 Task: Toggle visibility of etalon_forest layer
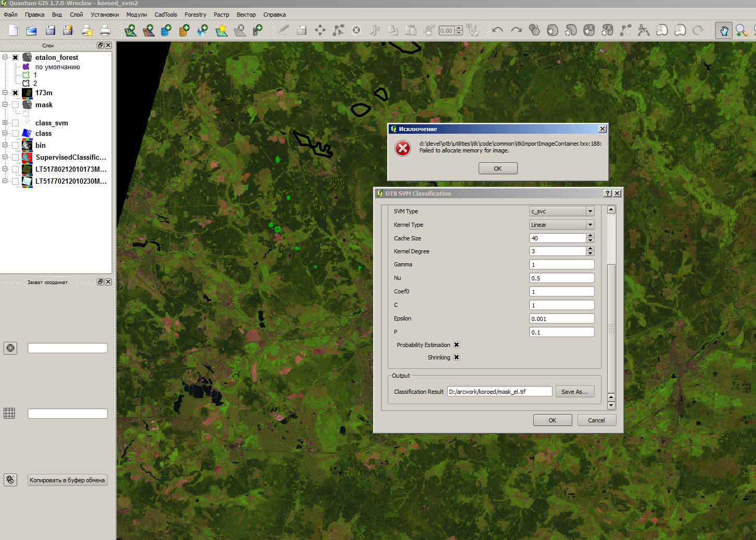(x=16, y=58)
